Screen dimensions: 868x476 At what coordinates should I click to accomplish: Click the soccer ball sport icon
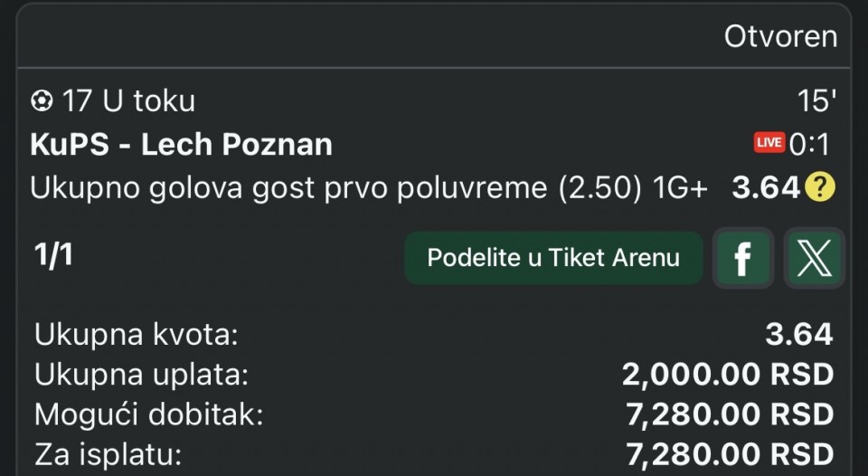click(x=42, y=101)
